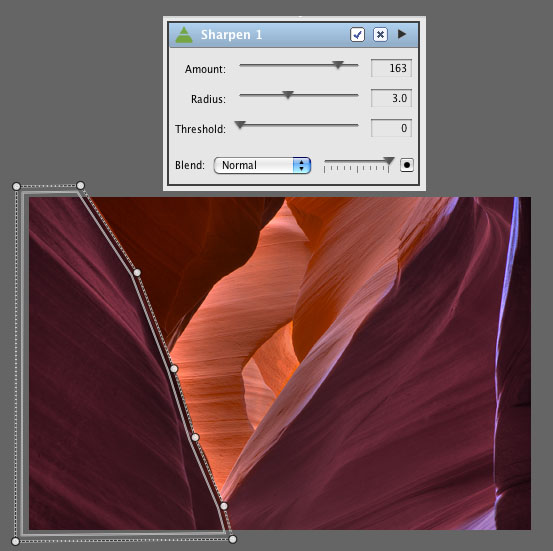Click the blue stepper arrows on Blend dropdown
553x551 pixels.
coord(302,165)
